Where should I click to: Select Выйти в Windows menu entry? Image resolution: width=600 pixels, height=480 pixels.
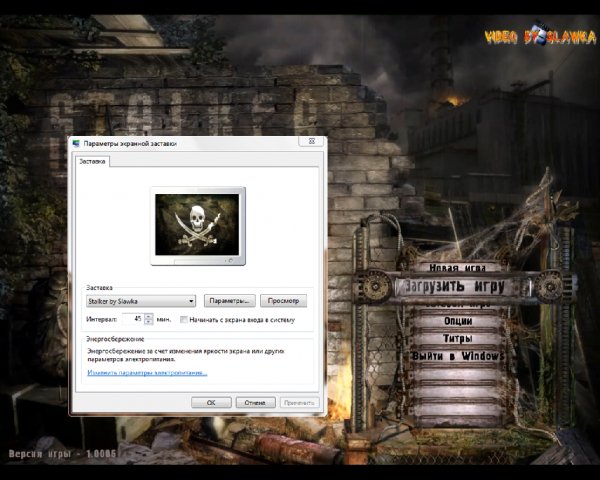click(458, 356)
